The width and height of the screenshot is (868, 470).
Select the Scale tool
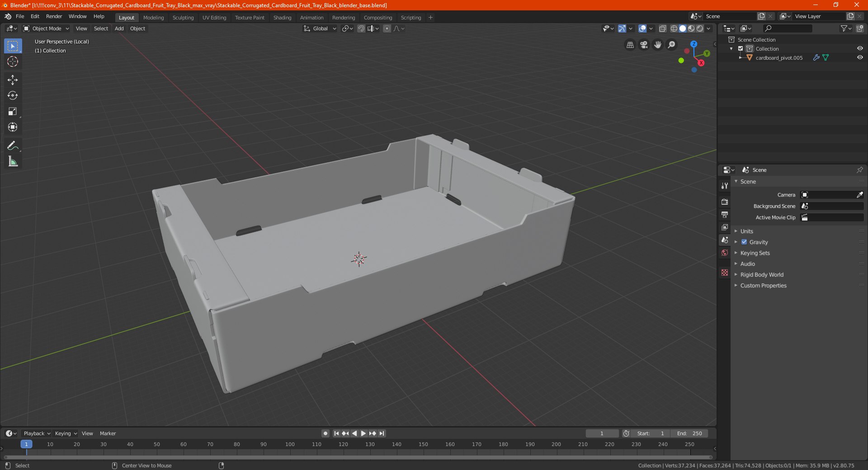[x=13, y=112]
